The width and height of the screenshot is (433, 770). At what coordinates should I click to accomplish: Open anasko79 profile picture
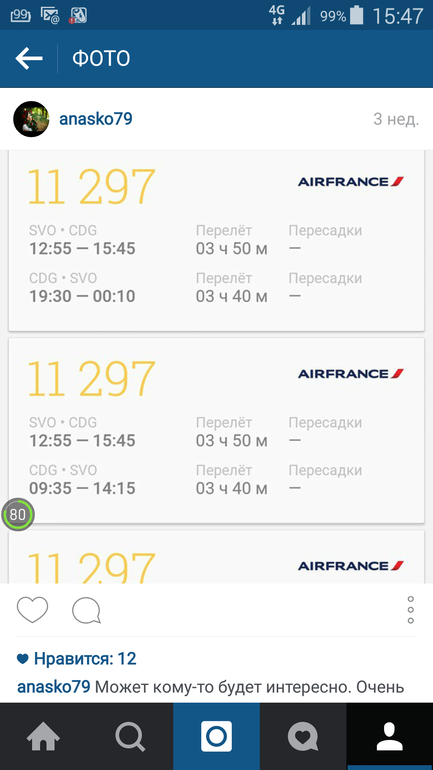point(31,119)
